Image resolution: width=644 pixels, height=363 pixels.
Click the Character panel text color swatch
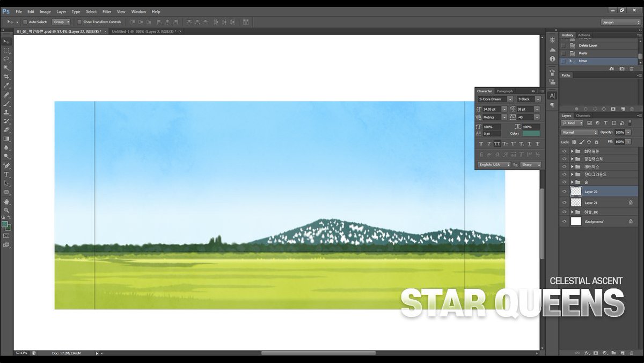531,133
